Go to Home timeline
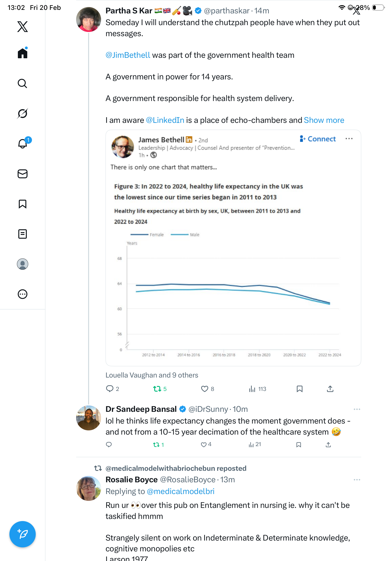Screen dimensions: 392x561 [23, 53]
